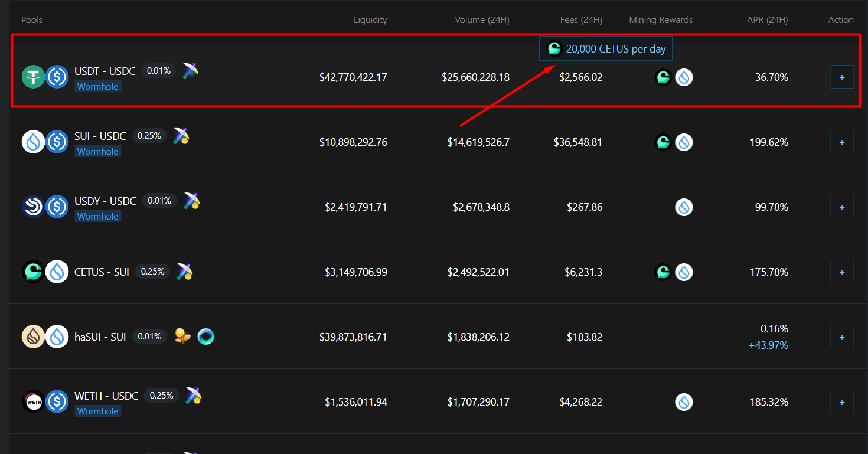This screenshot has height=454, width=868.
Task: Click the USDT token icon in USDT - USDC row
Action: point(34,77)
